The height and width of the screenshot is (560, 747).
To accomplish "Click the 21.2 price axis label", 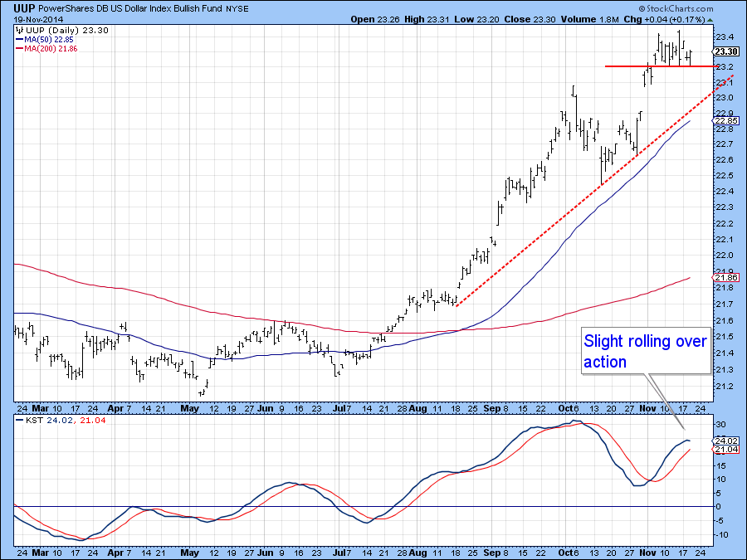I will [724, 386].
